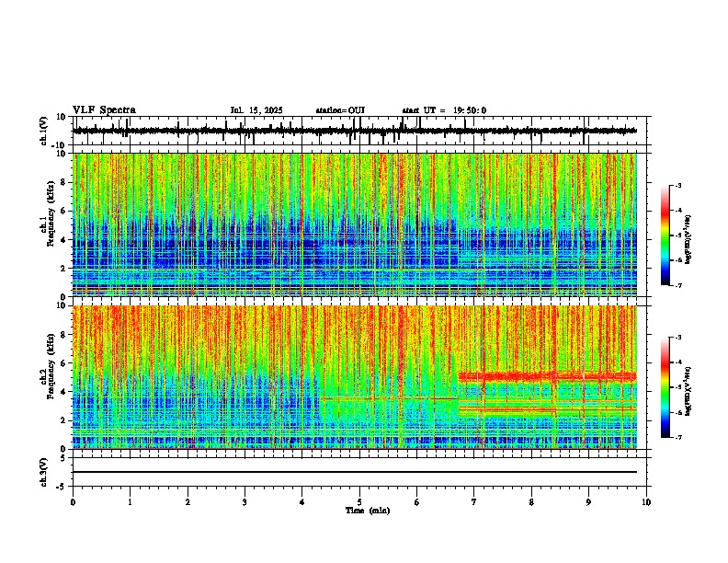Screen dimensions: 728x563
Task: Click the ch.1 spectrogram color scale bar
Action: click(665, 236)
